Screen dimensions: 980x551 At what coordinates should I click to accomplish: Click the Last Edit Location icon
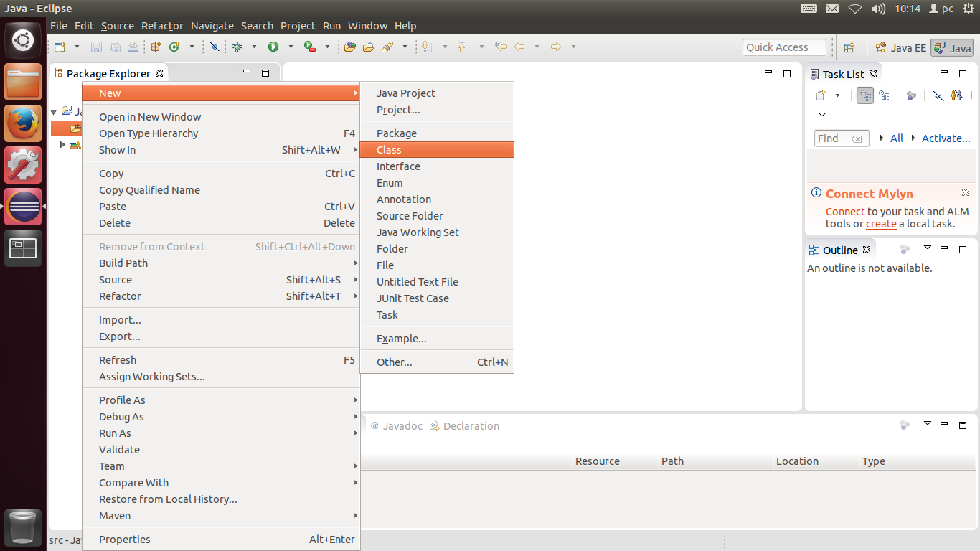click(501, 47)
